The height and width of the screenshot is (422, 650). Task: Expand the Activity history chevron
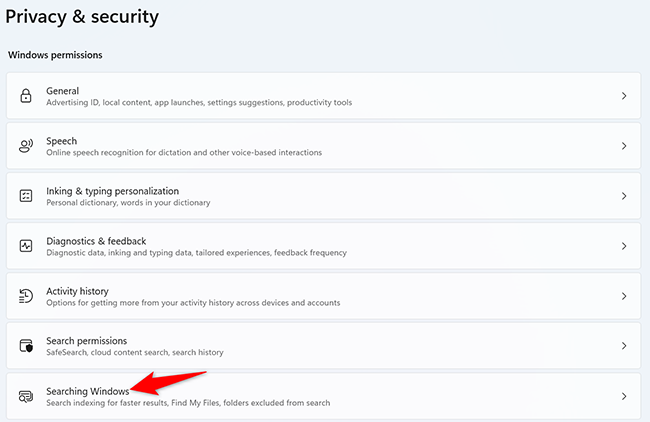pos(623,296)
